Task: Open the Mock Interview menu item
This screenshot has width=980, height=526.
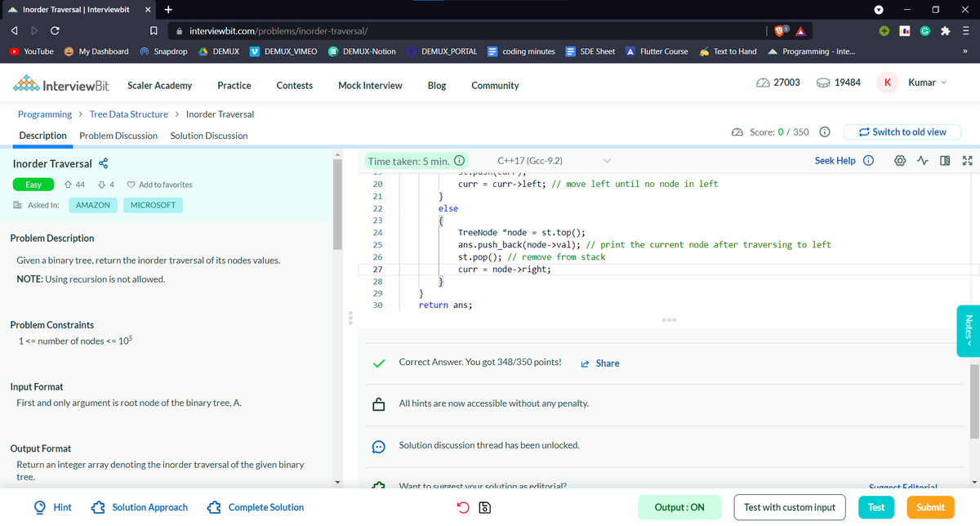Action: [370, 85]
